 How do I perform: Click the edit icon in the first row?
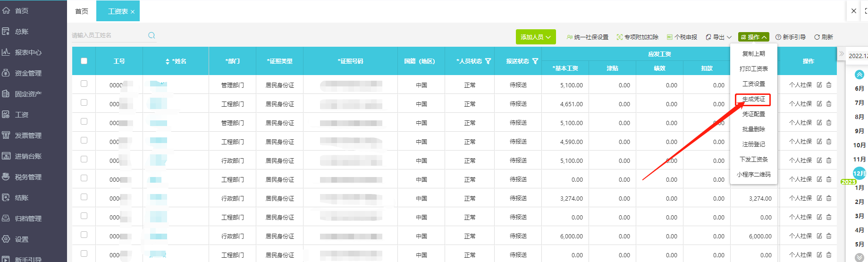point(819,85)
